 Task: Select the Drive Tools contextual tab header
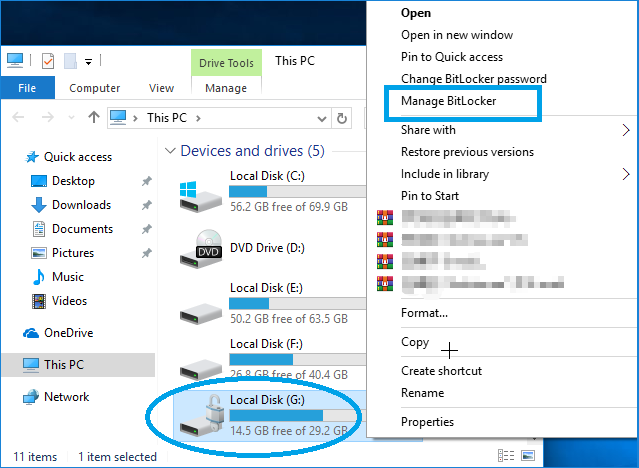226,63
